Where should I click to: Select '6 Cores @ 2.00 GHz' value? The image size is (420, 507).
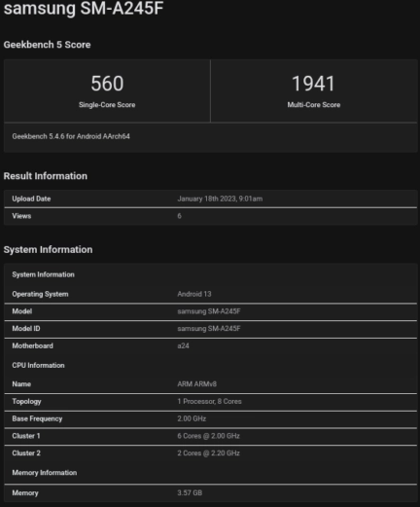tap(208, 436)
